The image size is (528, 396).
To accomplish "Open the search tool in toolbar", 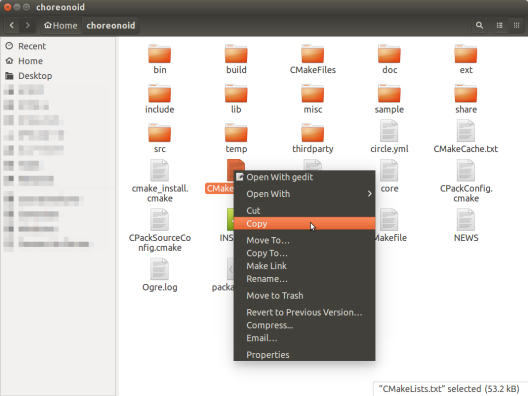I will [479, 25].
